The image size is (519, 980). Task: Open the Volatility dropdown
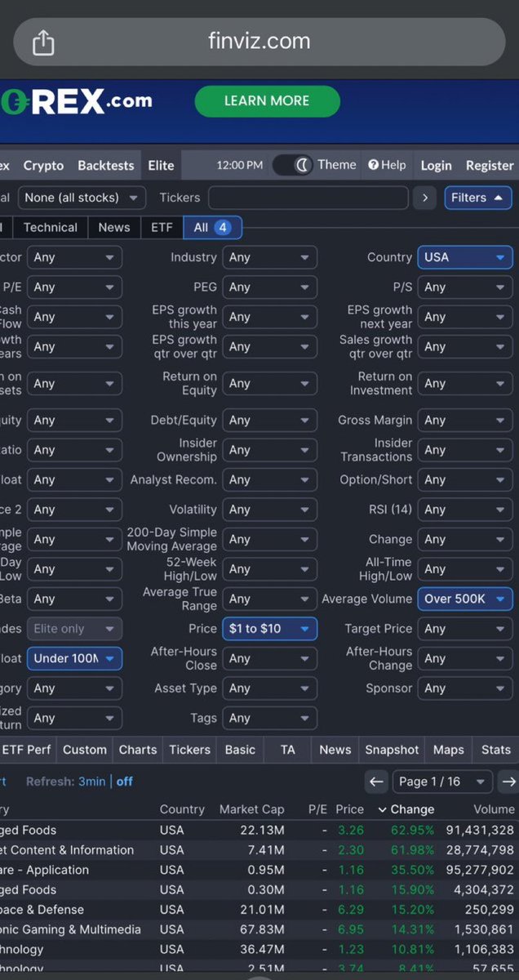click(269, 510)
